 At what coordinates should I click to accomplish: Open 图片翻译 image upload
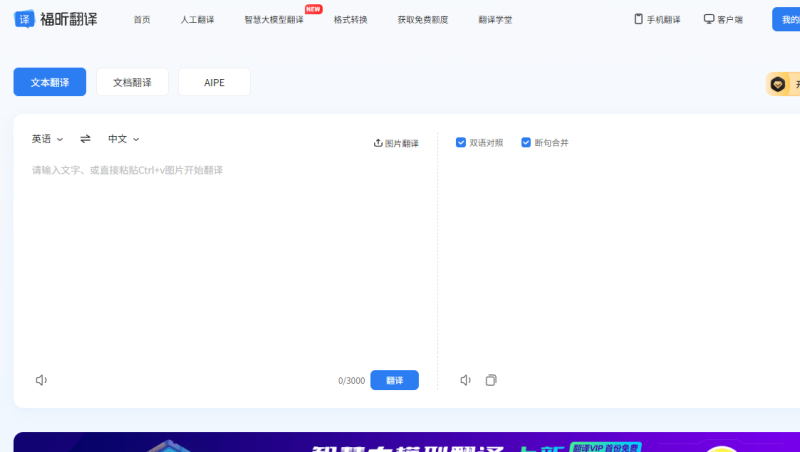(x=396, y=143)
